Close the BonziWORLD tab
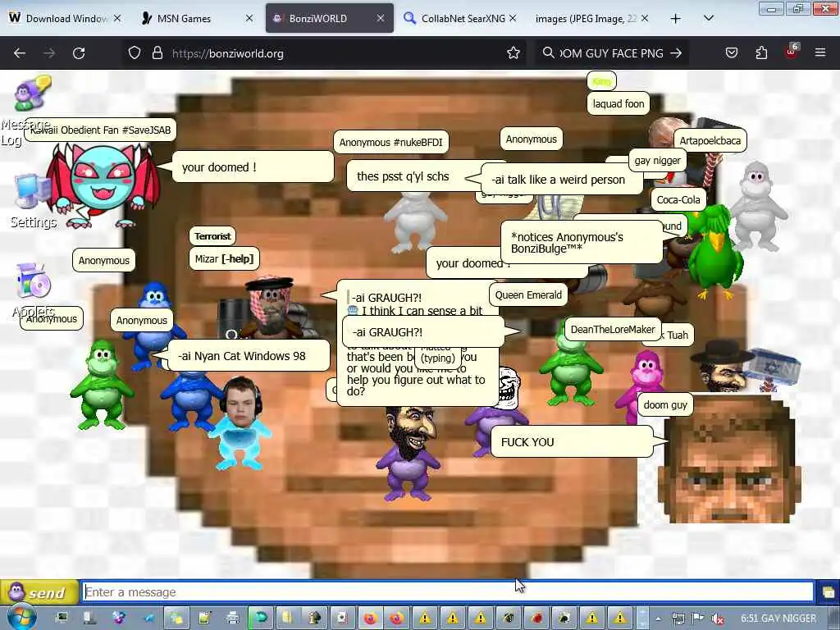Image resolution: width=840 pixels, height=630 pixels. 381,18
